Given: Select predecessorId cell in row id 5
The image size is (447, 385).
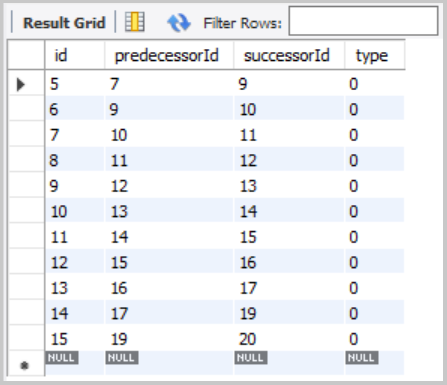Looking at the screenshot, I should 169,84.
